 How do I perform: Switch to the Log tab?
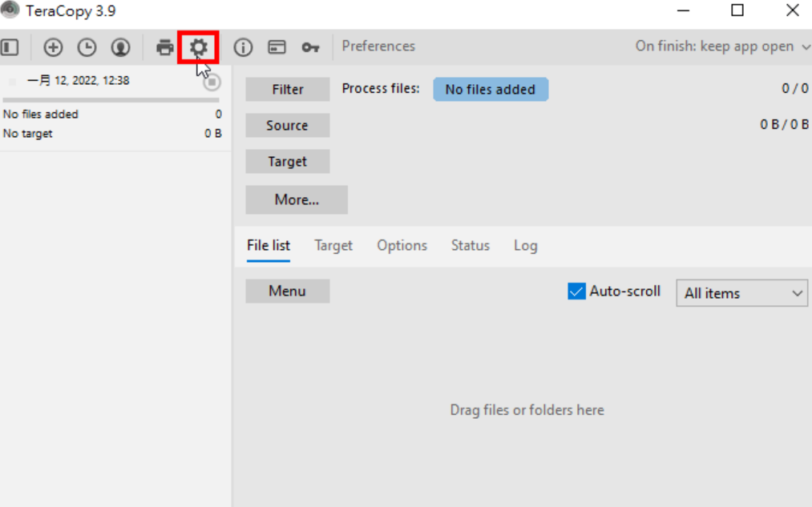(x=526, y=245)
